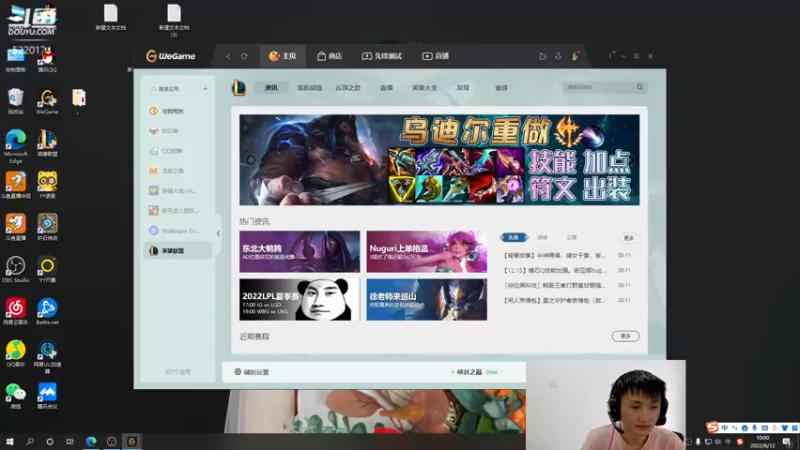Open the OBS Studio desktop shortcut
The width and height of the screenshot is (800, 450).
point(16,269)
